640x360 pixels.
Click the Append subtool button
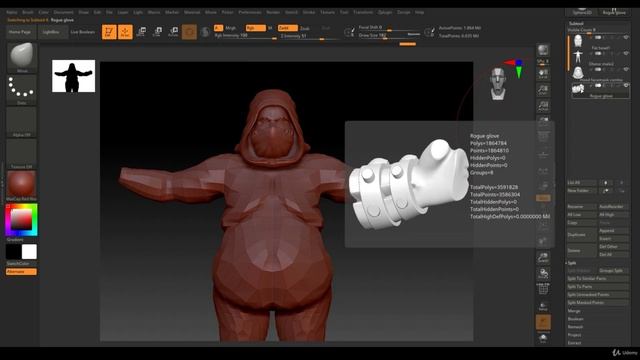(614, 231)
